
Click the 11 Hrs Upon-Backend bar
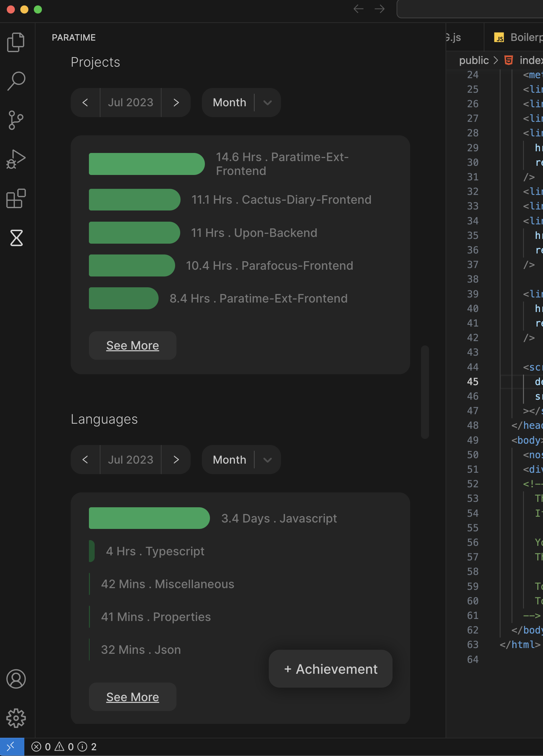click(x=134, y=232)
